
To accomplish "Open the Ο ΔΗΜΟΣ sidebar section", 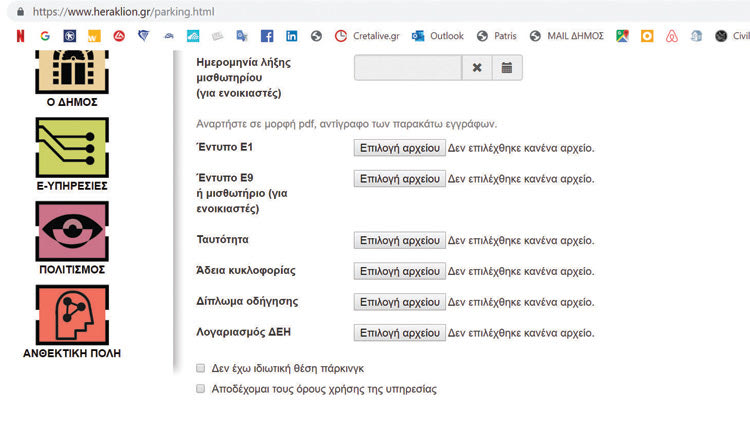I will (x=72, y=79).
